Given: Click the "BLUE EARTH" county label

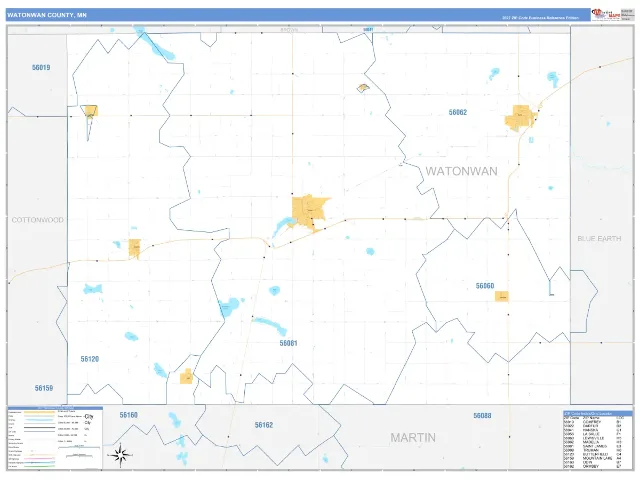Looking at the screenshot, I should click(599, 238).
